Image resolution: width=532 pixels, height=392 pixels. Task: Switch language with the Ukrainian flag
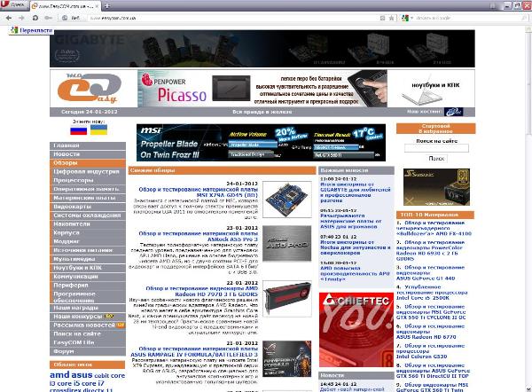point(98,130)
